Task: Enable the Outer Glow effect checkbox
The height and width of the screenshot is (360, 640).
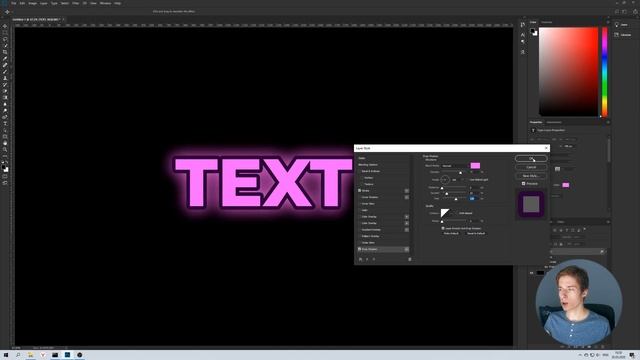Action: [360, 243]
